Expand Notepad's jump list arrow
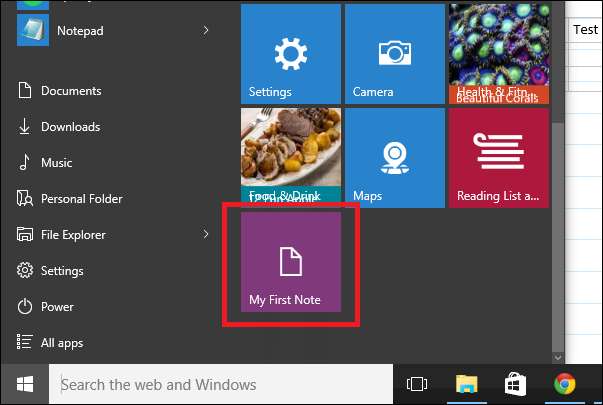The width and height of the screenshot is (603, 405). (206, 30)
